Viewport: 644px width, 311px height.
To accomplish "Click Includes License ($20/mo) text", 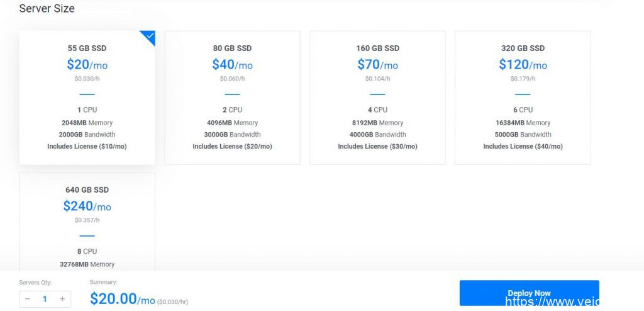I will (x=232, y=146).
